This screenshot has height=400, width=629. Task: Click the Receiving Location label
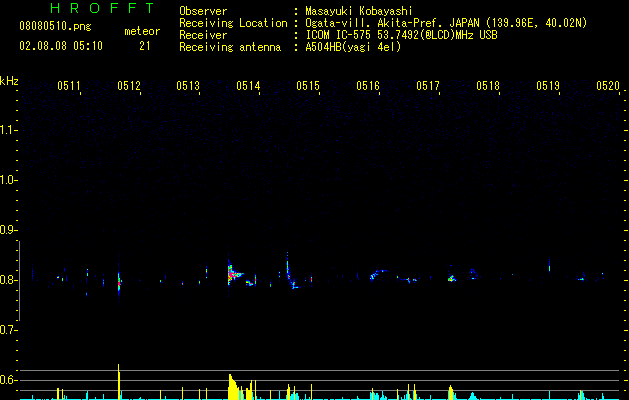point(233,23)
